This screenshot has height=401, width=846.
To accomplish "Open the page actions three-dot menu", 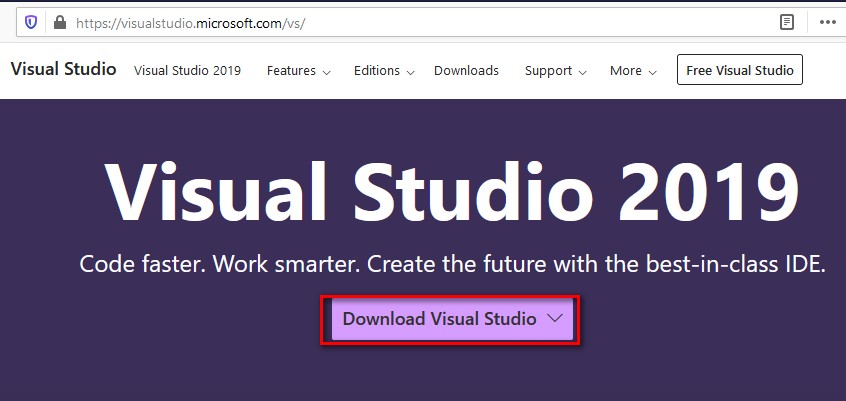I will tap(828, 22).
